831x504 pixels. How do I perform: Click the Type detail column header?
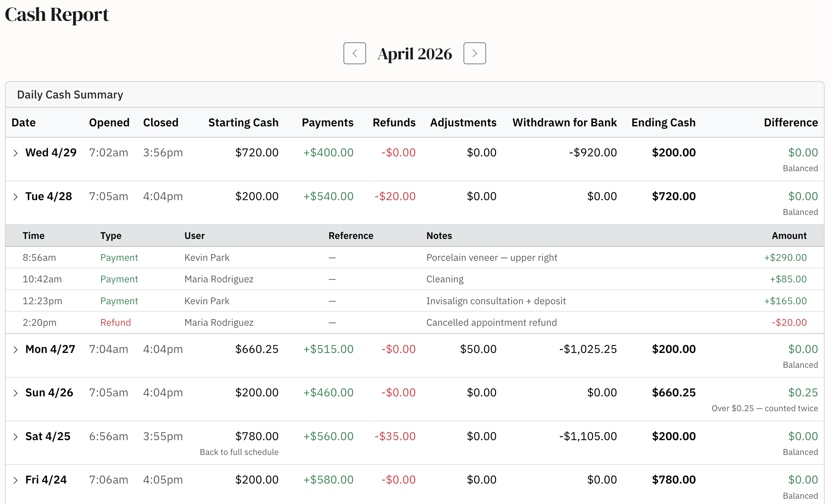111,236
